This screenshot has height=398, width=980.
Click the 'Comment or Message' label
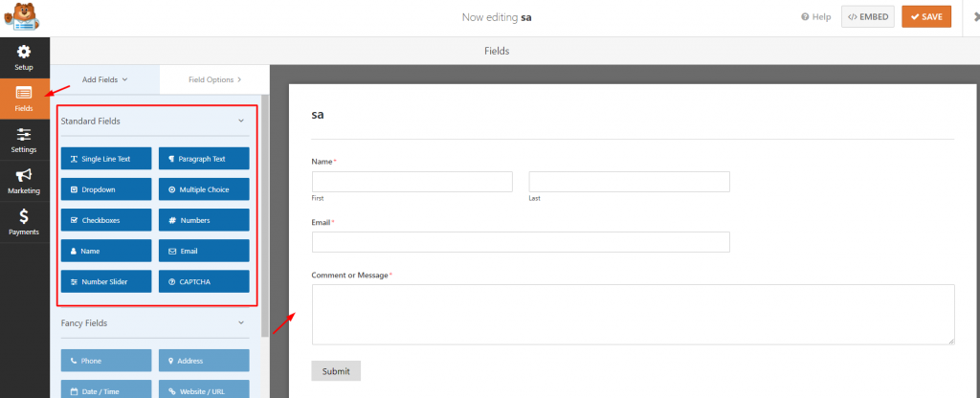(351, 275)
